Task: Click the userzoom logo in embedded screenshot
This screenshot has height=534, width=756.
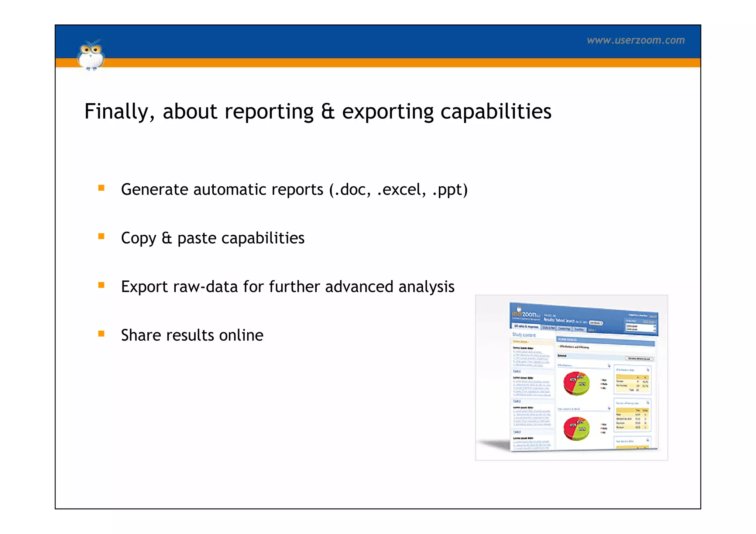Action: (524, 314)
